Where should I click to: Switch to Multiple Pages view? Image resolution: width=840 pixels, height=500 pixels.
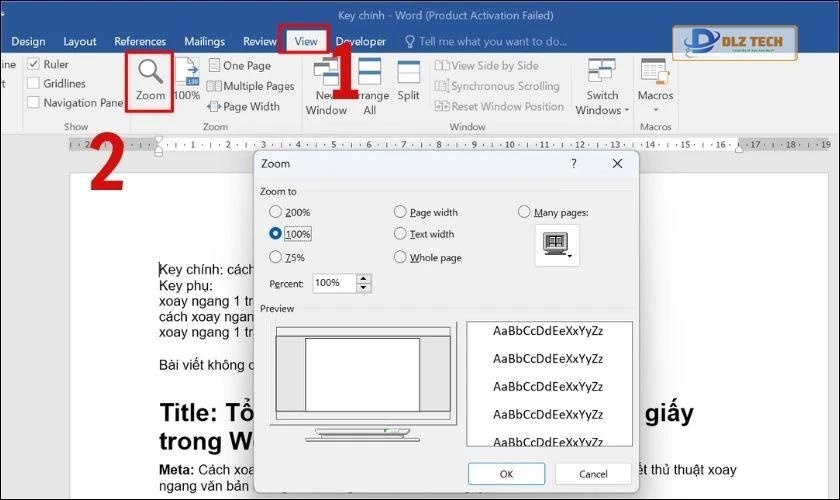(250, 86)
